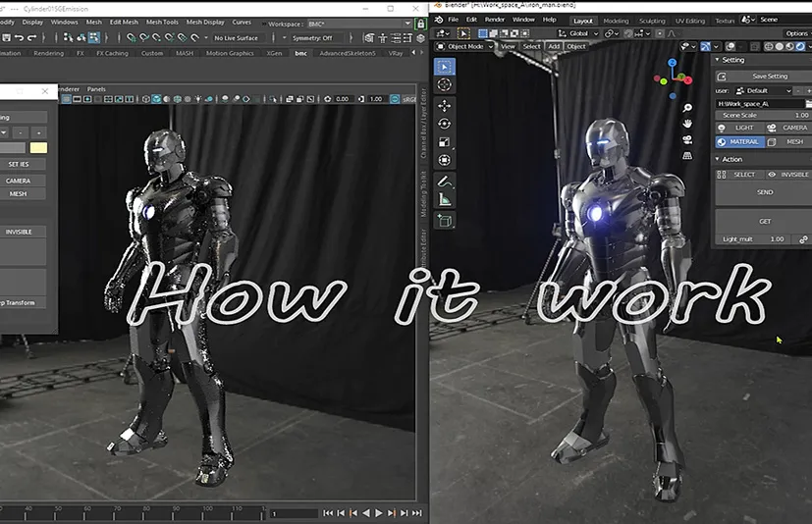Open the Blender Render menu
The image size is (812, 524).
[x=495, y=20]
